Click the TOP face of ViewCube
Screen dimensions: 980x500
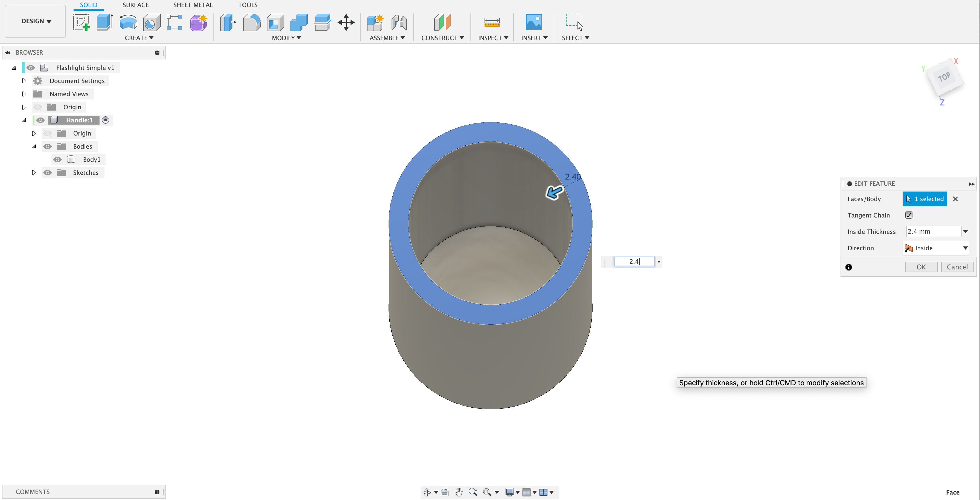(x=944, y=77)
